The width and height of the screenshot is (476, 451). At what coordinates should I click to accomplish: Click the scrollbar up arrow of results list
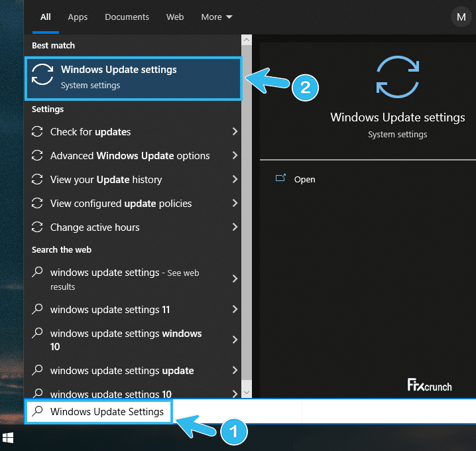coord(247,40)
